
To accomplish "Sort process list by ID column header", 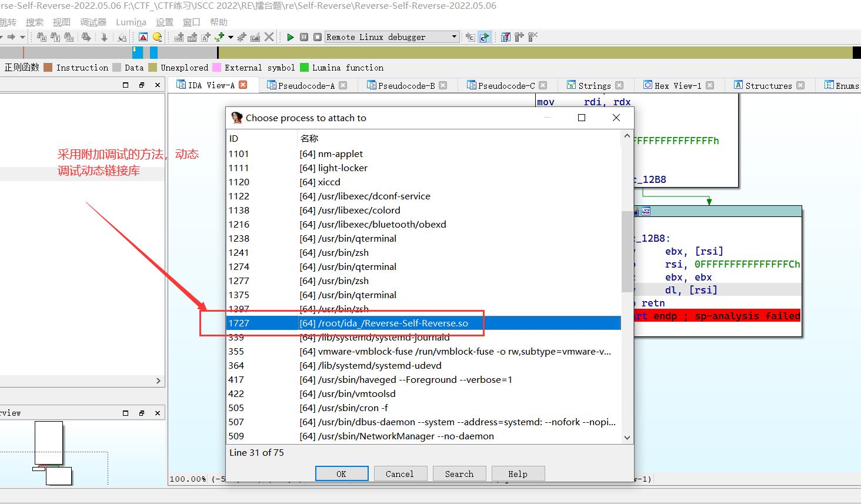I will 262,138.
